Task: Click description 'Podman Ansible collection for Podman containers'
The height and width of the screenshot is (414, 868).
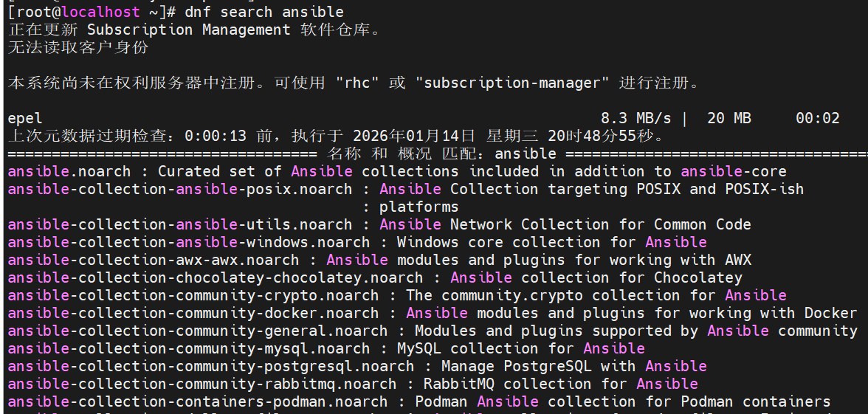Action: (623, 401)
